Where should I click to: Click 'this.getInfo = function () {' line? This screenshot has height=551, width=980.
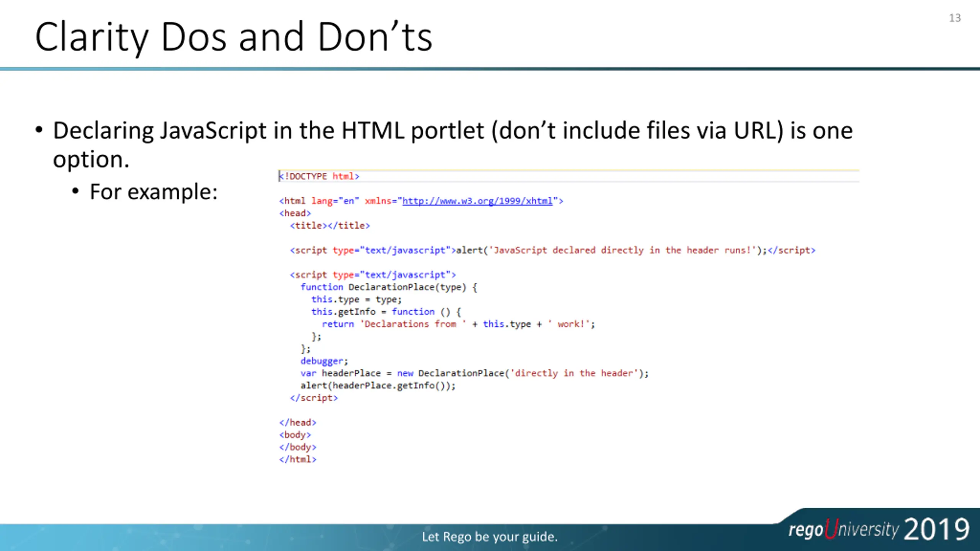pyautogui.click(x=386, y=311)
